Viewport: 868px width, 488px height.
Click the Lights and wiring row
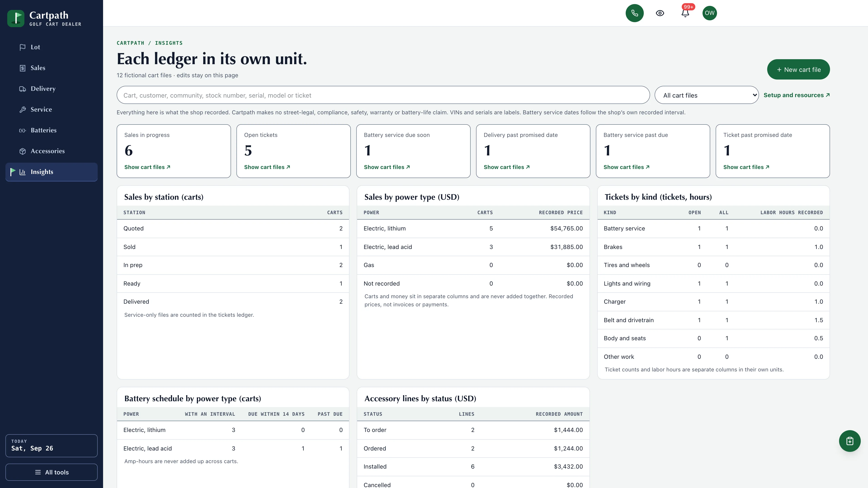tap(713, 284)
